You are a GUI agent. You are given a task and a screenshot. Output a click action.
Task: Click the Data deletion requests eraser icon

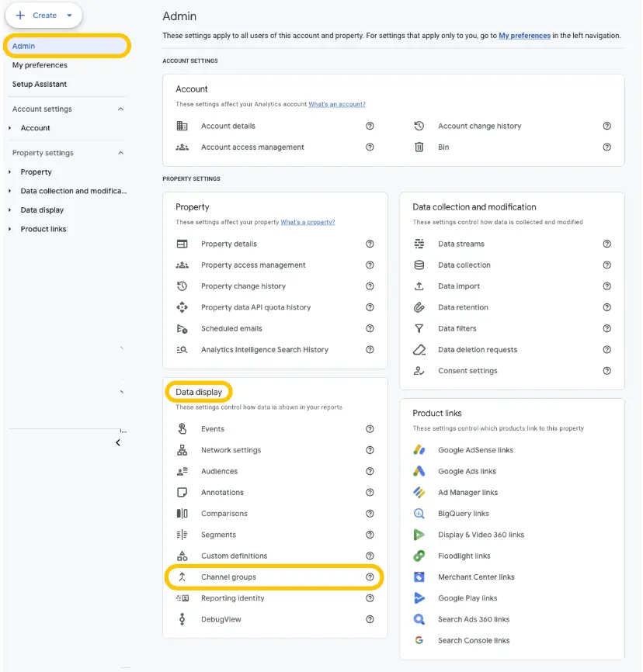pyautogui.click(x=419, y=350)
